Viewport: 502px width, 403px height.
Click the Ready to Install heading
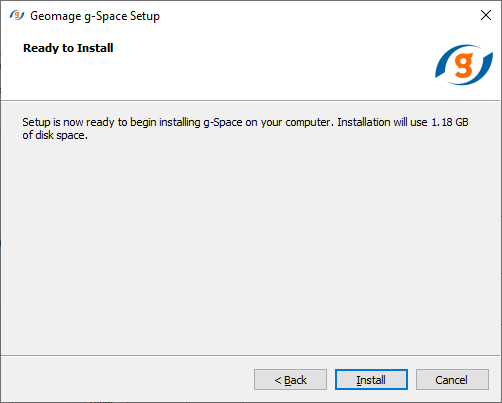(x=68, y=48)
